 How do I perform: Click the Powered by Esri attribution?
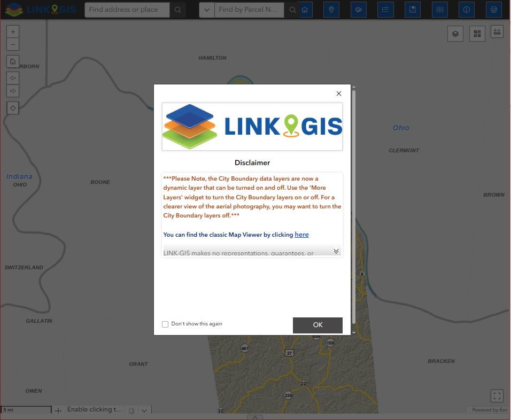pyautogui.click(x=490, y=409)
